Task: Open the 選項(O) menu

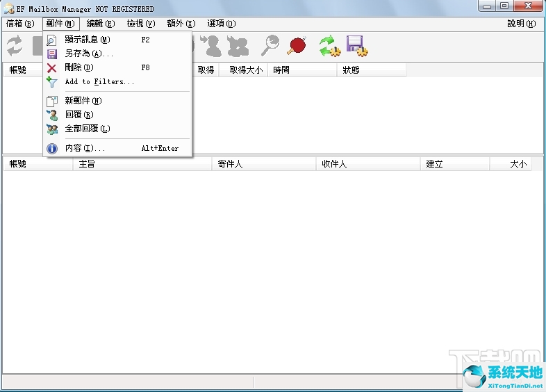Action: coord(222,24)
